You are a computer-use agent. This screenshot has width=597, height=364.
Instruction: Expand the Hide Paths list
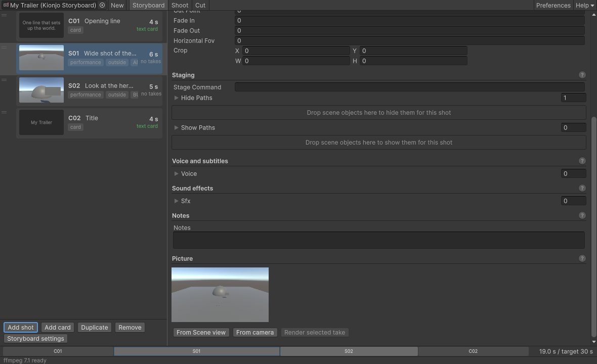[176, 98]
